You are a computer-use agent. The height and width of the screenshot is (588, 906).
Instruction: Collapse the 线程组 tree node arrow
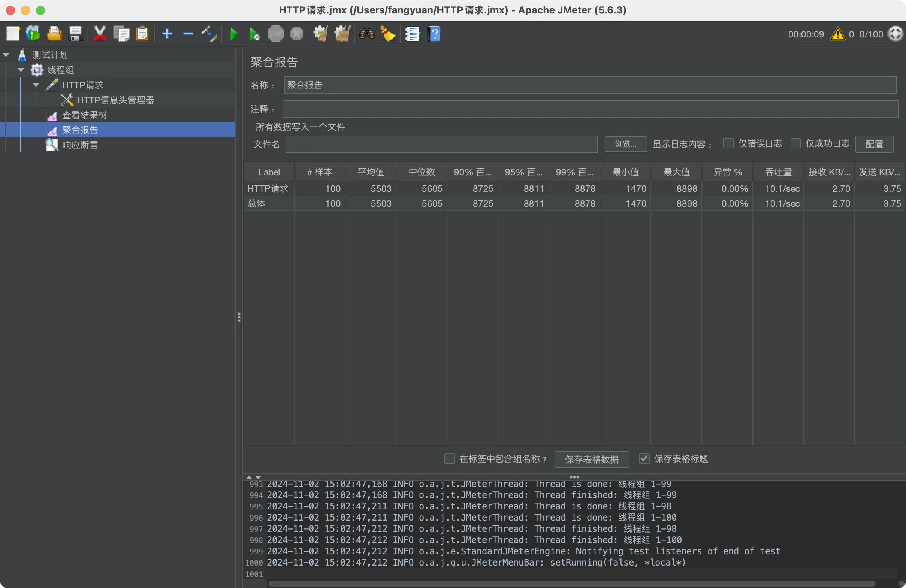click(x=21, y=70)
